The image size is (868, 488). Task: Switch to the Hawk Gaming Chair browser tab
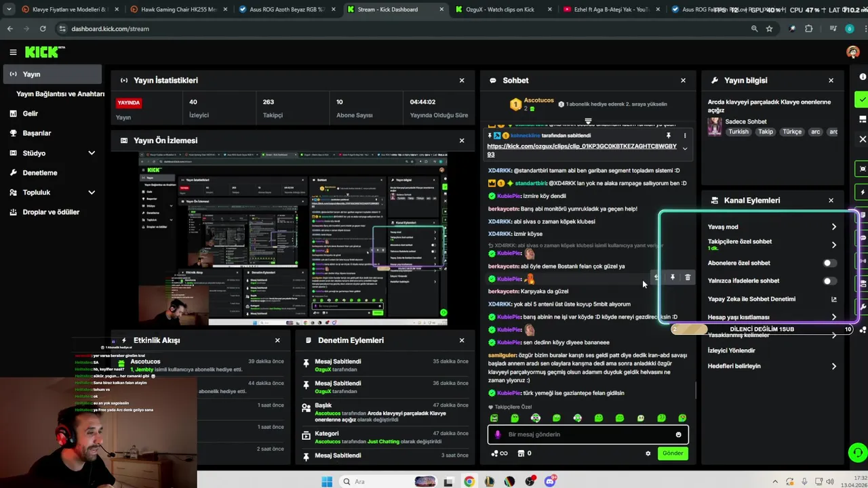(179, 9)
